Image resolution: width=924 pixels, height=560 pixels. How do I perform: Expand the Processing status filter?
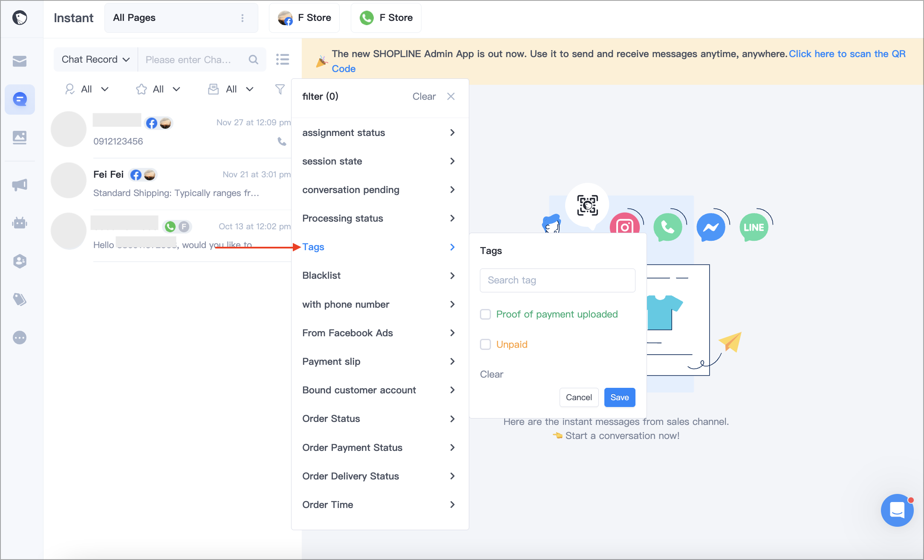379,218
